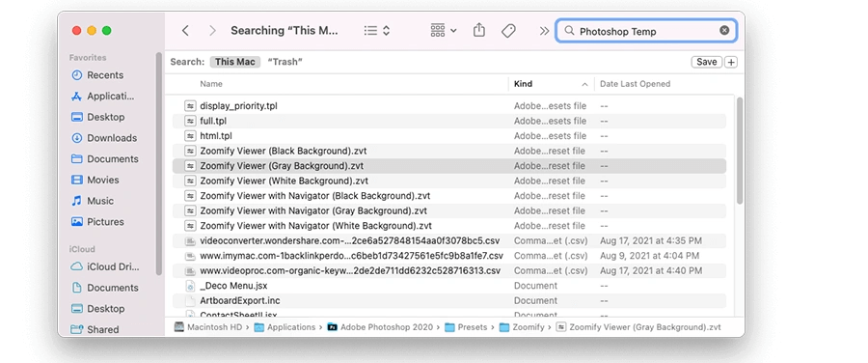Clear the Photoshop Temp search text
868x363 pixels.
click(724, 31)
